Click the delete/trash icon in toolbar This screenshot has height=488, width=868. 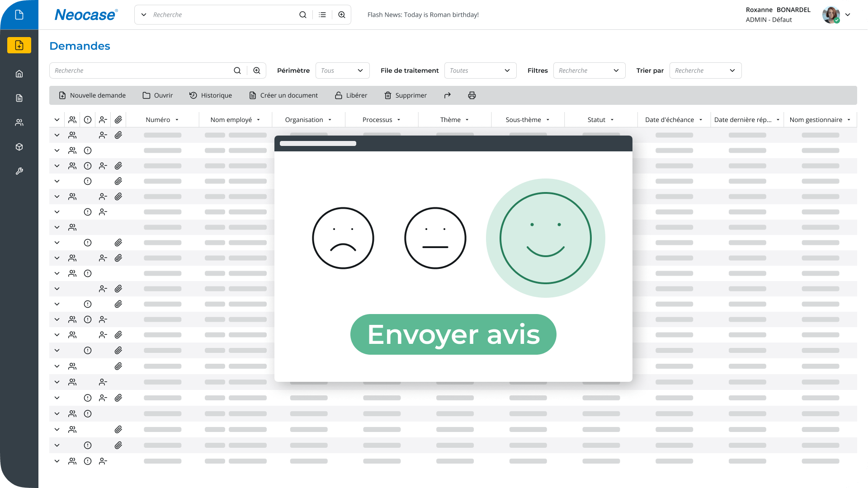tap(387, 95)
